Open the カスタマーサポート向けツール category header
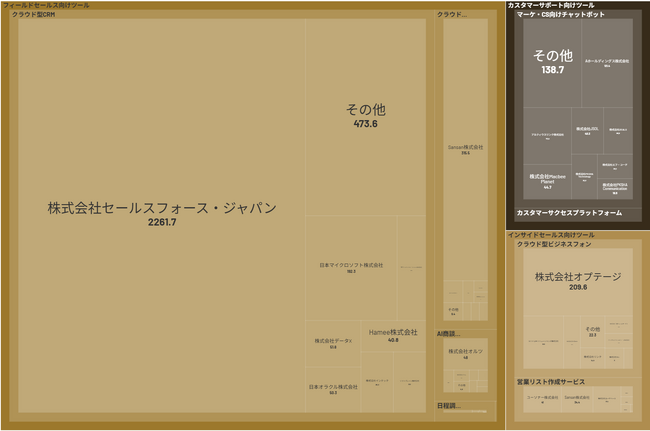This screenshot has width=650, height=431. [x=551, y=5]
